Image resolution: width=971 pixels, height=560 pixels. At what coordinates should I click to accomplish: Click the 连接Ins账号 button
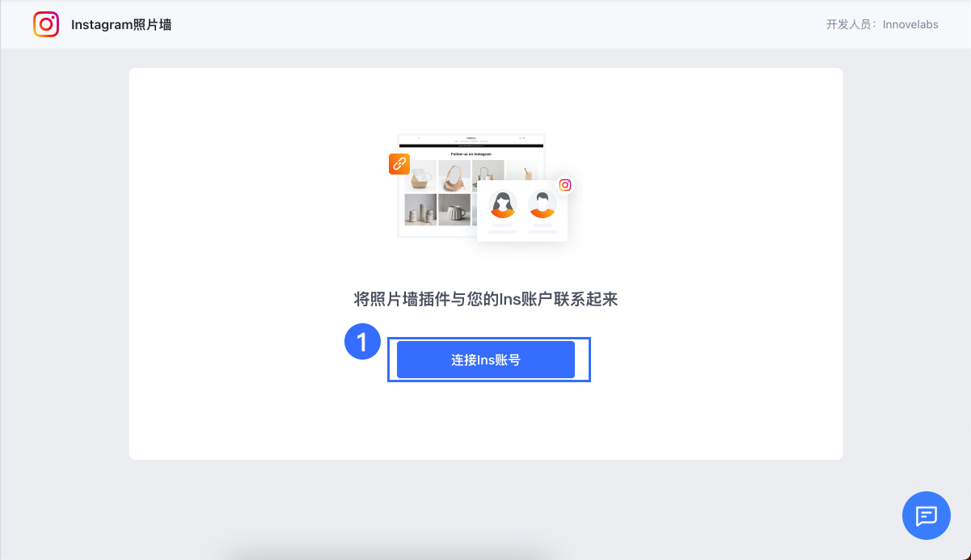(486, 360)
